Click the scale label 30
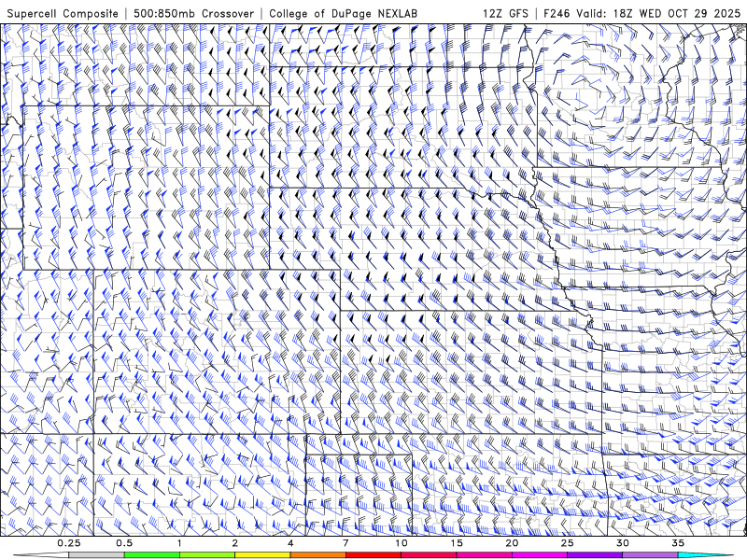This screenshot has height=560, width=747. click(622, 543)
